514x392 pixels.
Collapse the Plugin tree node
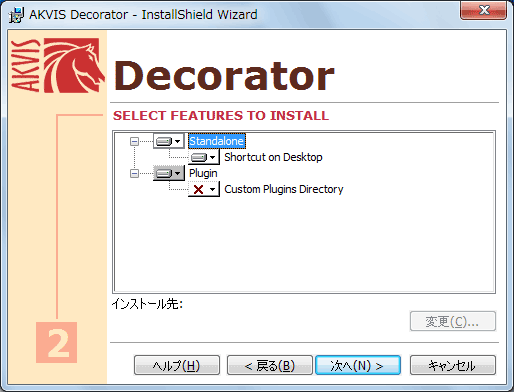(x=134, y=173)
